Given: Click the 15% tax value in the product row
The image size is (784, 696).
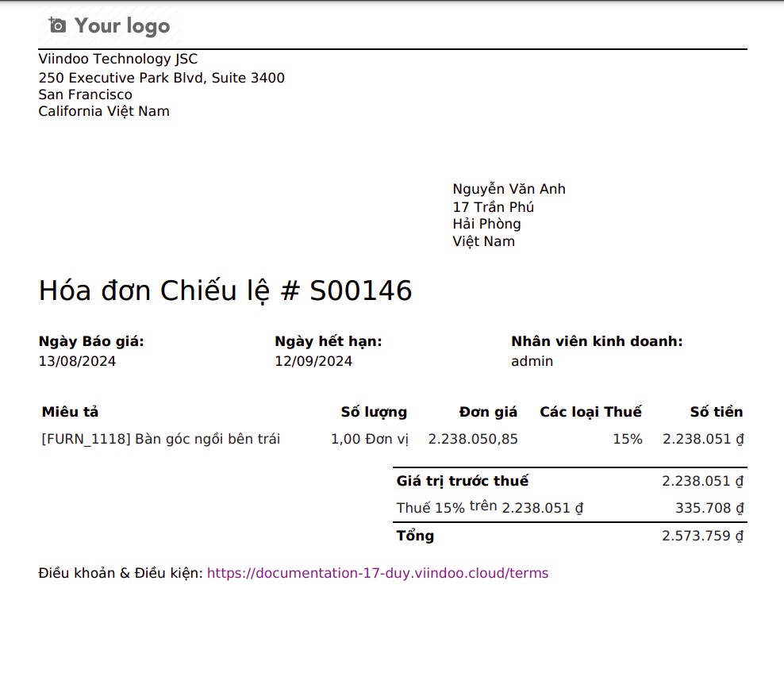Looking at the screenshot, I should pos(627,439).
